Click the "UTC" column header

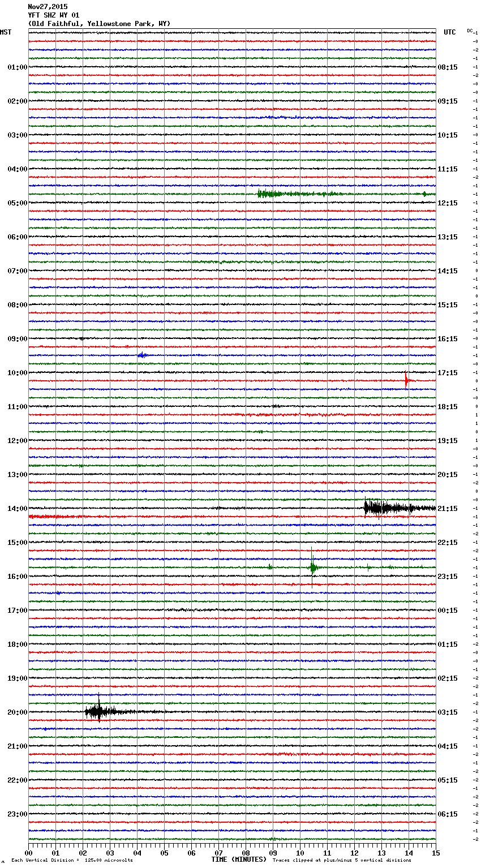click(449, 32)
